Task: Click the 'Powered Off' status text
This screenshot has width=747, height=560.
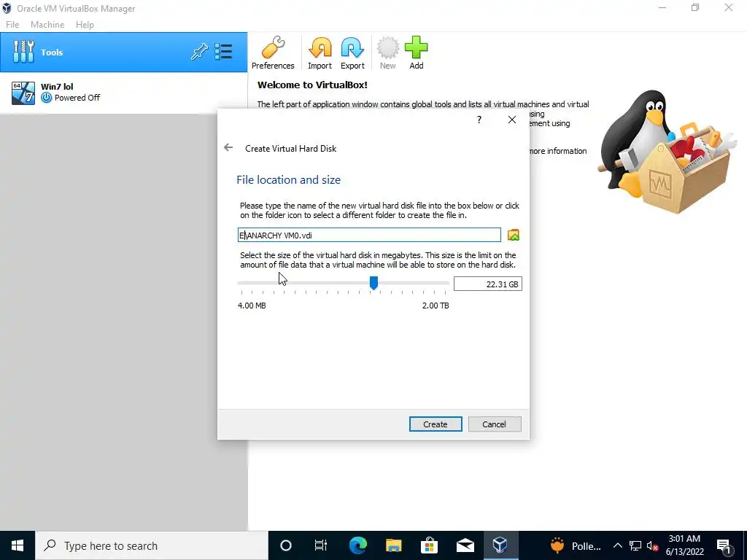Action: coord(77,98)
